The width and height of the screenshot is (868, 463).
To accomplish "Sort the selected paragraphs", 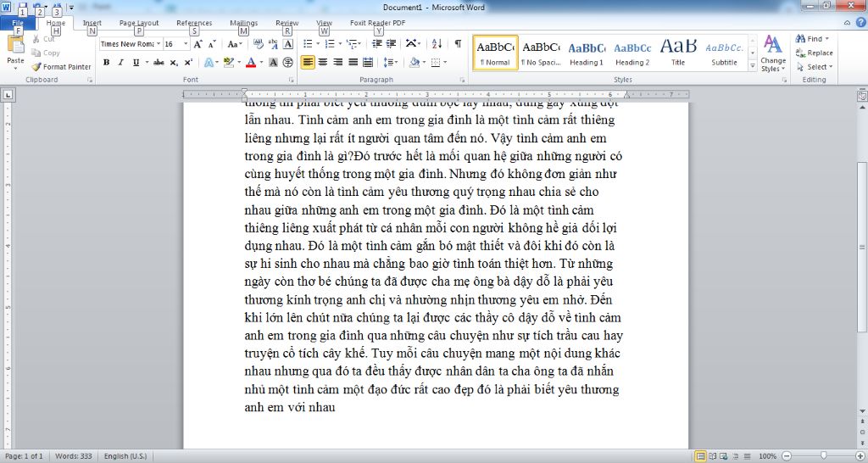I will (437, 44).
